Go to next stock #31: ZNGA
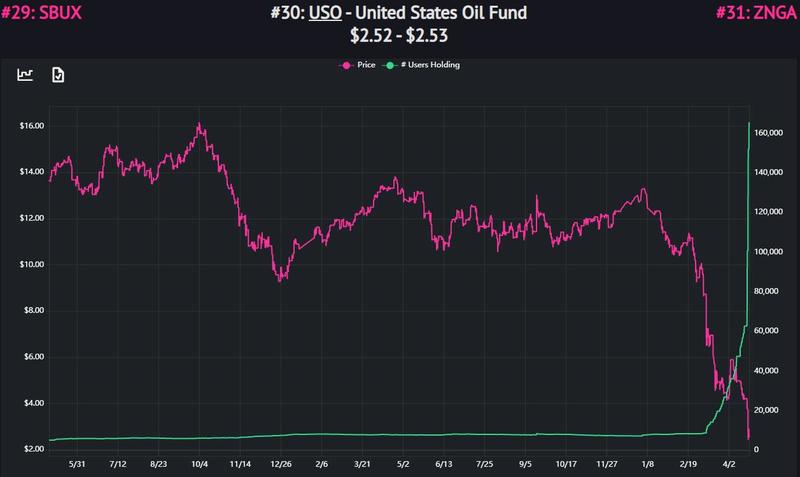The width and height of the screenshot is (800, 477). click(x=757, y=13)
